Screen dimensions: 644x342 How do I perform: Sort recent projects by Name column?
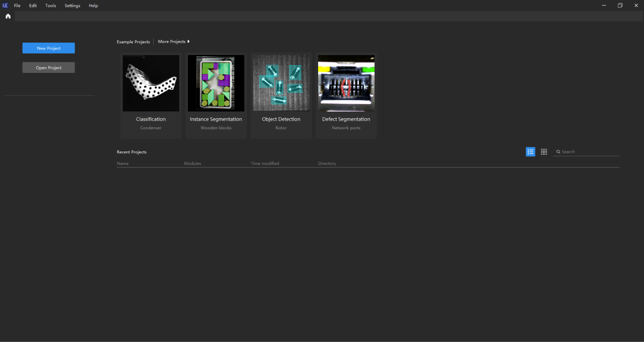[x=122, y=164]
